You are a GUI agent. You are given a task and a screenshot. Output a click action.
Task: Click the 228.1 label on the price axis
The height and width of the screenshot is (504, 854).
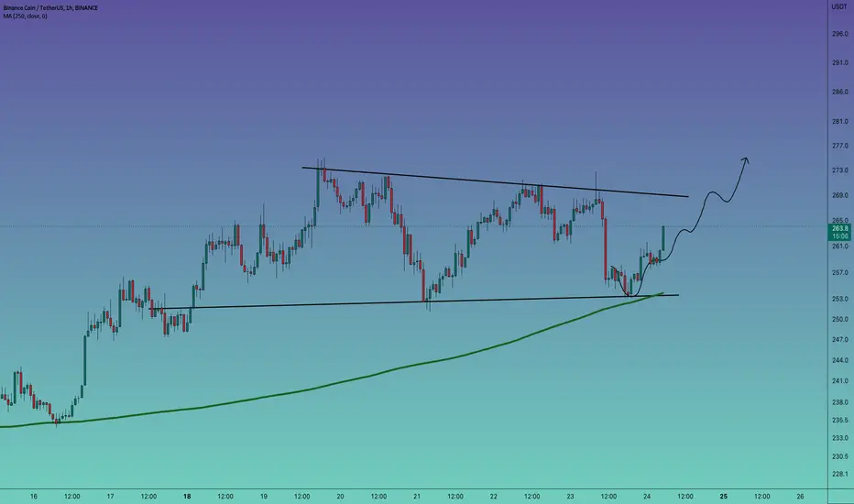point(840,474)
